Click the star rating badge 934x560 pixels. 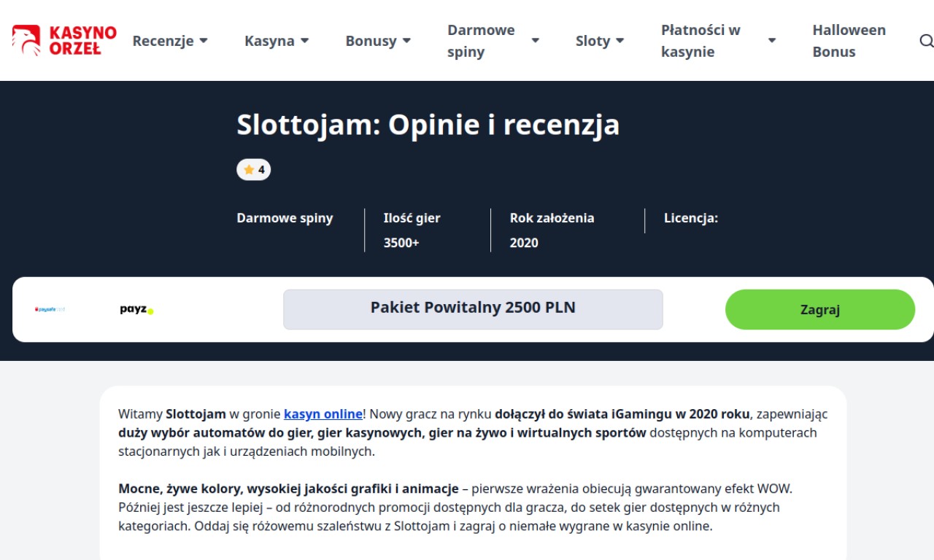(x=253, y=170)
